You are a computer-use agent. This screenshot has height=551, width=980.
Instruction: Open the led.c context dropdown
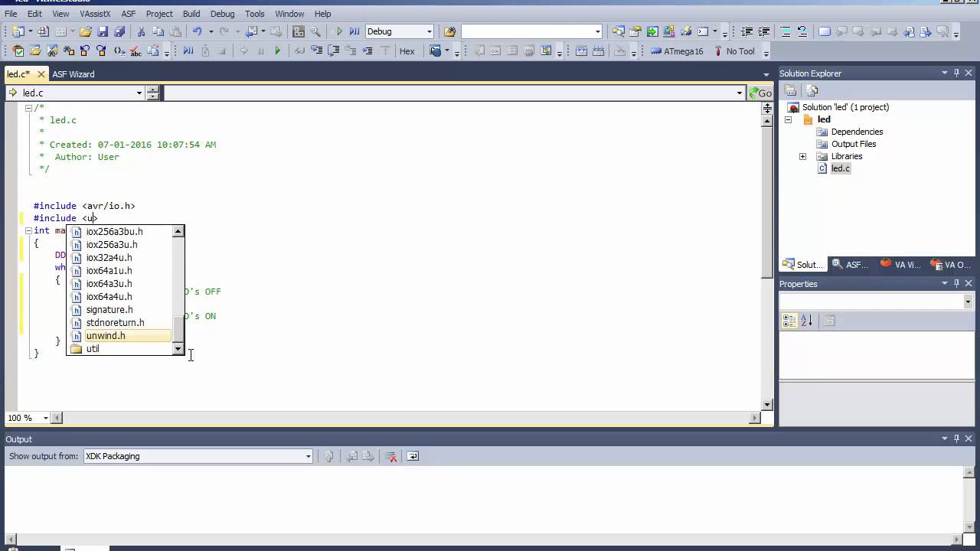[139, 93]
